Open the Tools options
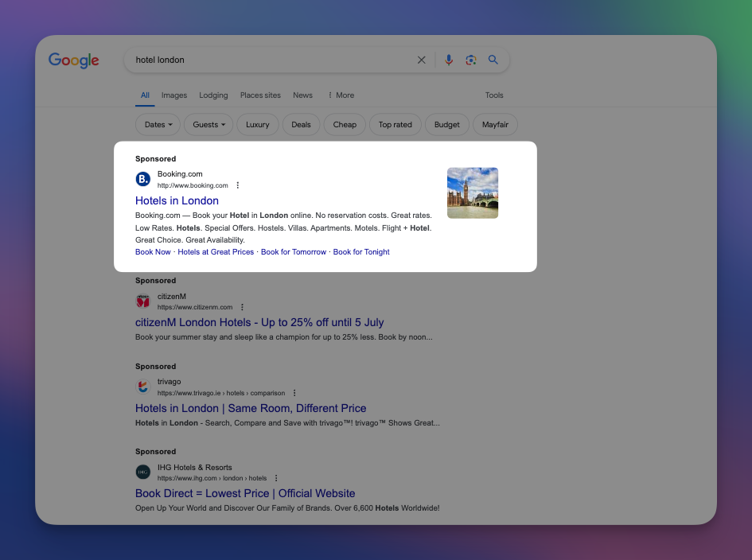The height and width of the screenshot is (560, 752). (x=494, y=95)
